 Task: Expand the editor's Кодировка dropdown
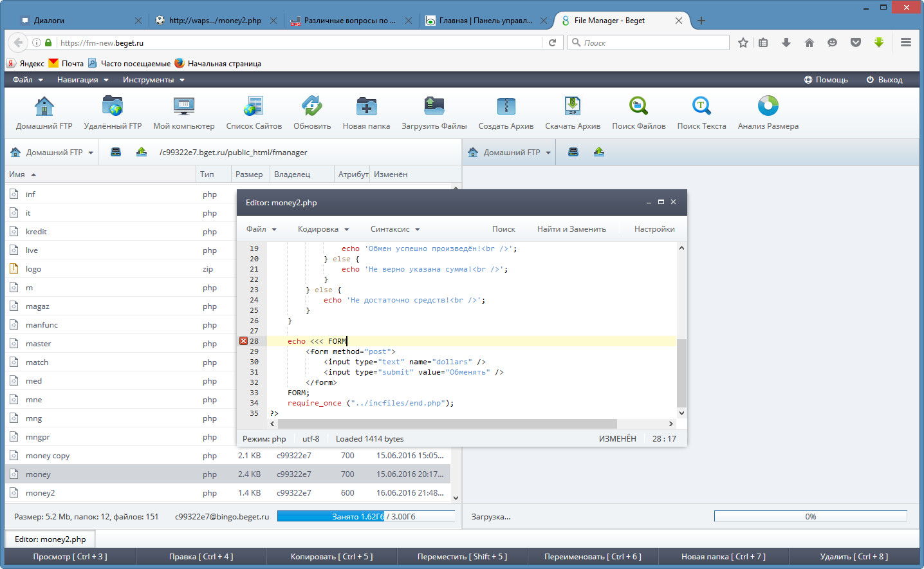pyautogui.click(x=323, y=229)
